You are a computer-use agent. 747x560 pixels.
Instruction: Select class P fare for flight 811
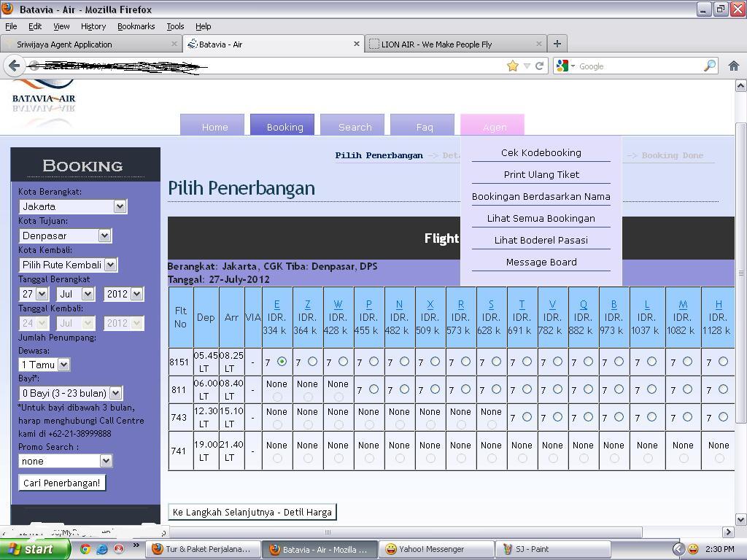[374, 389]
